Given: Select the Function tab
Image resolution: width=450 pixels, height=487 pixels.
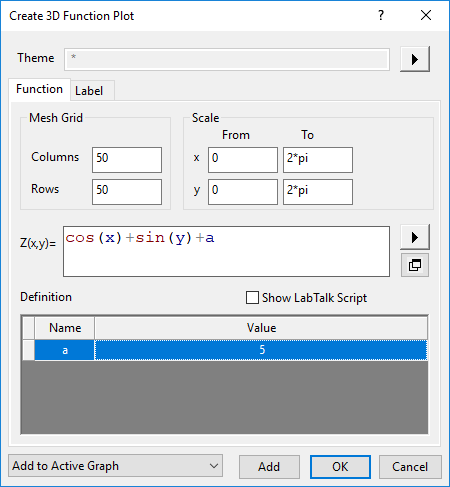Looking at the screenshot, I should (x=39, y=89).
